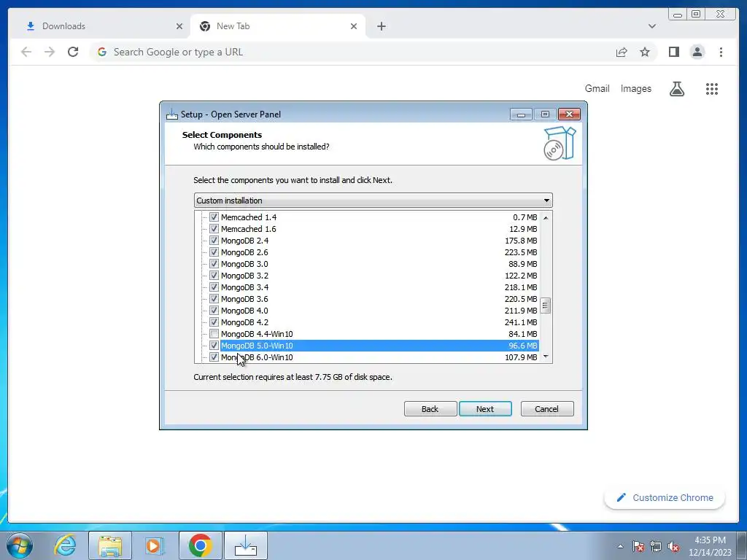The height and width of the screenshot is (560, 747).
Task: Open the Gmail link
Action: click(x=597, y=88)
